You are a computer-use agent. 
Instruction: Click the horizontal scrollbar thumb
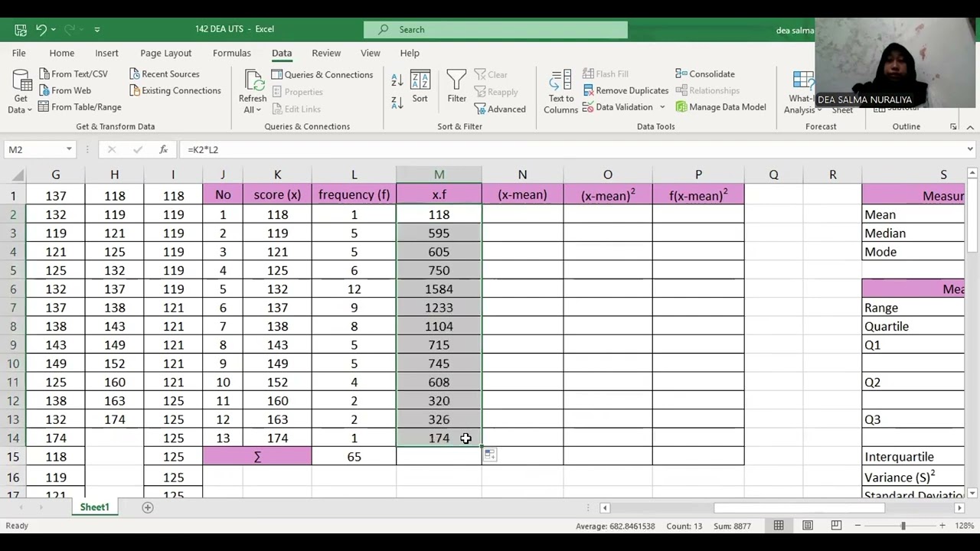pyautogui.click(x=799, y=508)
